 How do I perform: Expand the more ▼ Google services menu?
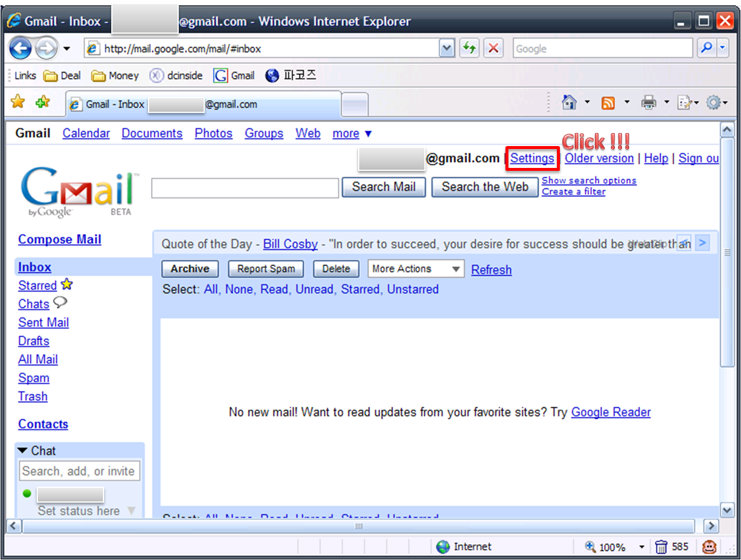pyautogui.click(x=352, y=134)
